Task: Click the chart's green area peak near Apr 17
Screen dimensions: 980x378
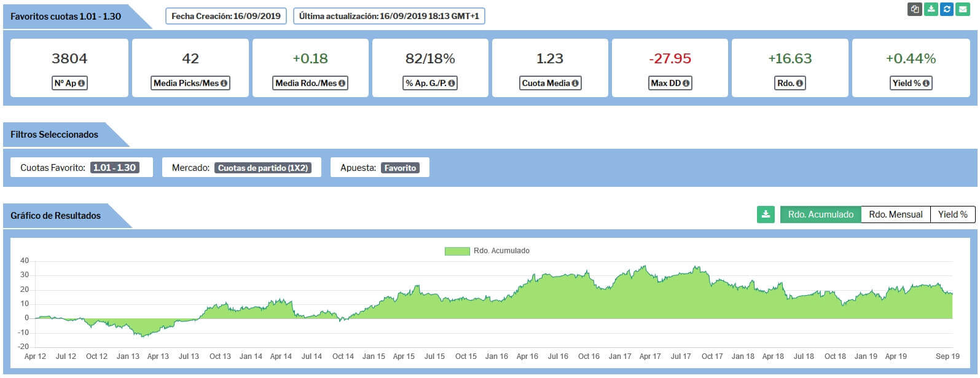Action: [x=644, y=267]
